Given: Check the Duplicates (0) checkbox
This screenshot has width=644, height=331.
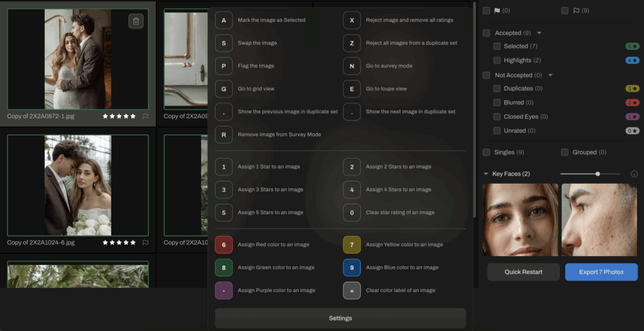Looking at the screenshot, I should click(x=497, y=88).
